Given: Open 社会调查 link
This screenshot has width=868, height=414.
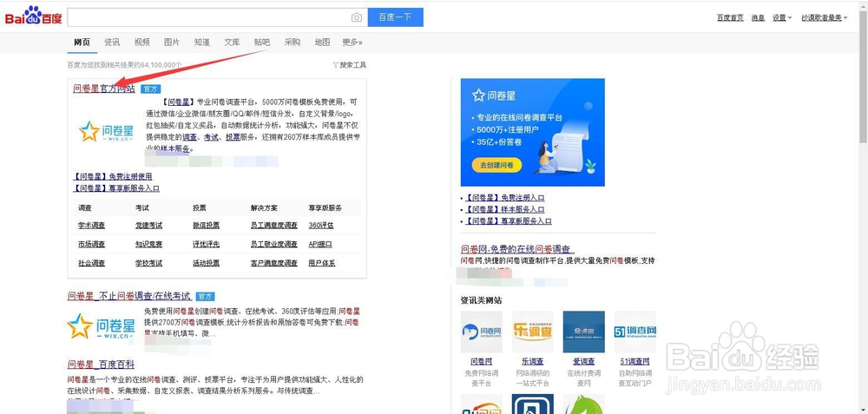Looking at the screenshot, I should (91, 263).
